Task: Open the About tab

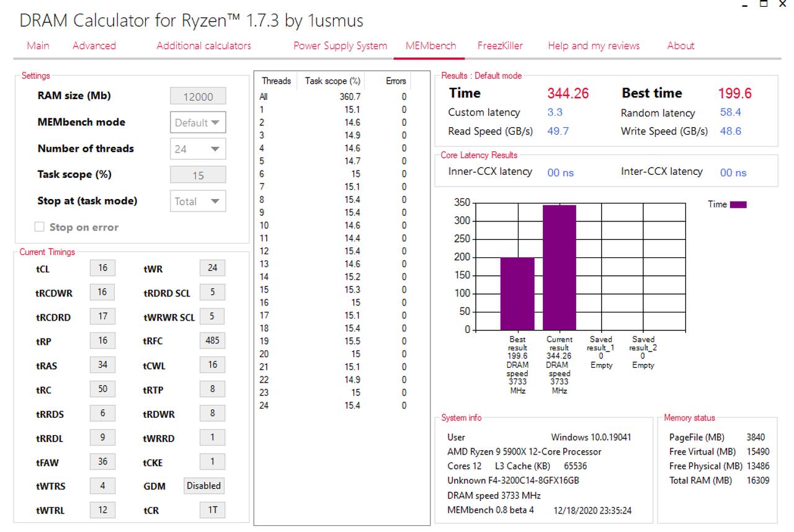Action: pyautogui.click(x=680, y=46)
